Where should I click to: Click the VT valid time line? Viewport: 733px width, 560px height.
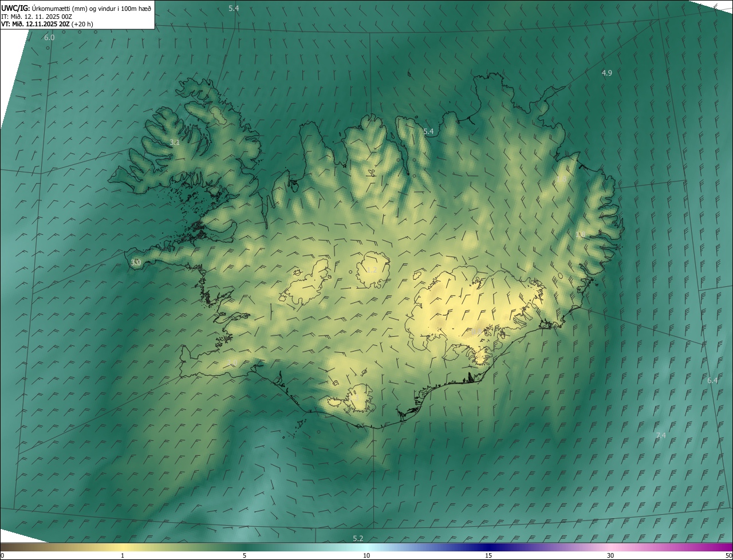tap(47, 24)
